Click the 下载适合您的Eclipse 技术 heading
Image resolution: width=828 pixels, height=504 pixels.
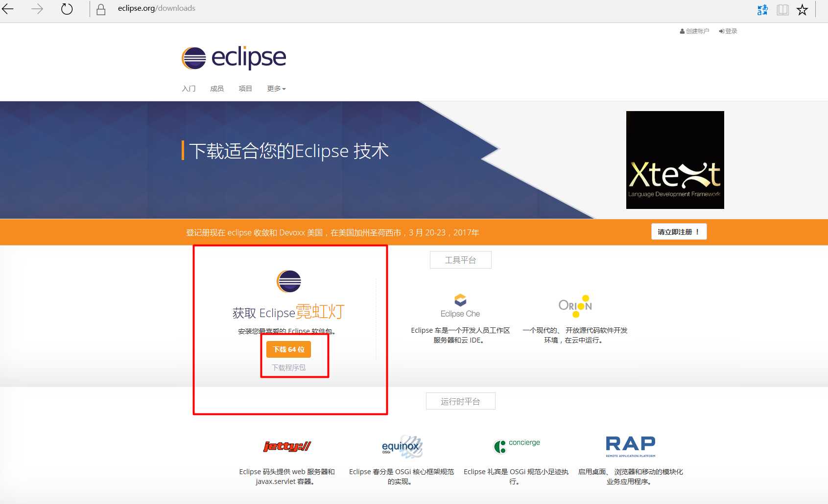click(x=288, y=151)
